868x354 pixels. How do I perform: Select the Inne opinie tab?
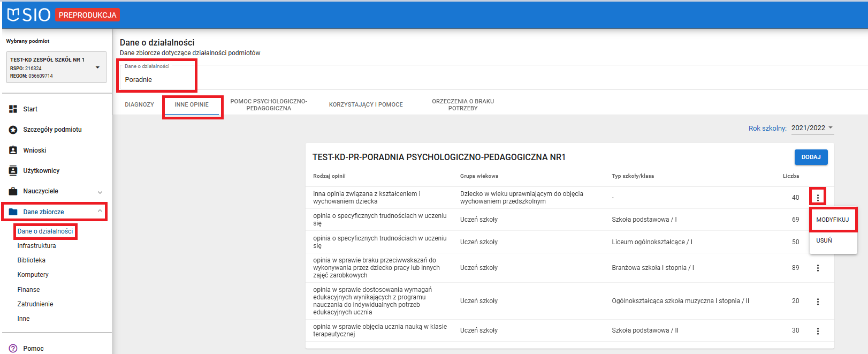(192, 104)
